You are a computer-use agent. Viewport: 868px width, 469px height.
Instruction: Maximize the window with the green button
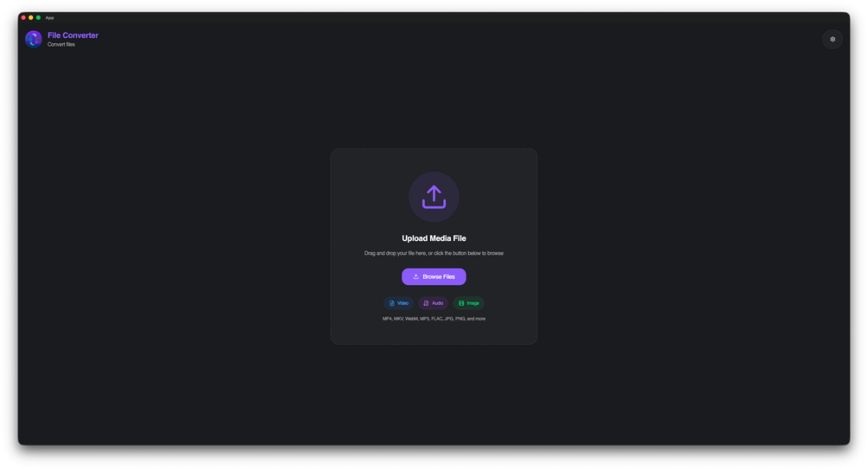coord(38,18)
